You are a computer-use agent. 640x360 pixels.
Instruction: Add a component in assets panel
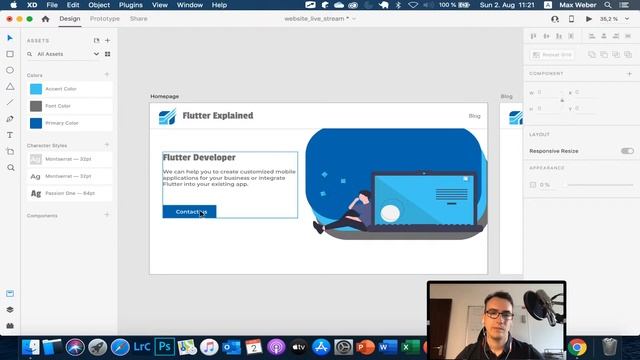click(x=107, y=215)
